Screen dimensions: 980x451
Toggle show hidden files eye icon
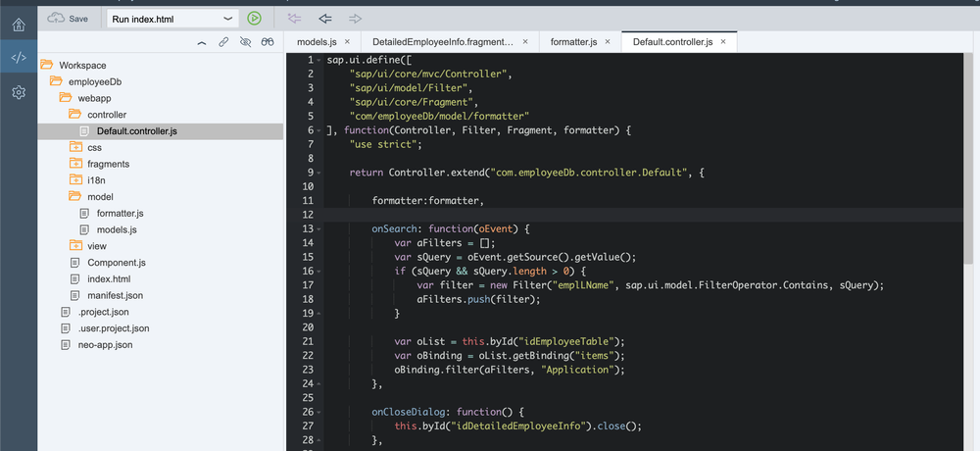[x=245, y=42]
